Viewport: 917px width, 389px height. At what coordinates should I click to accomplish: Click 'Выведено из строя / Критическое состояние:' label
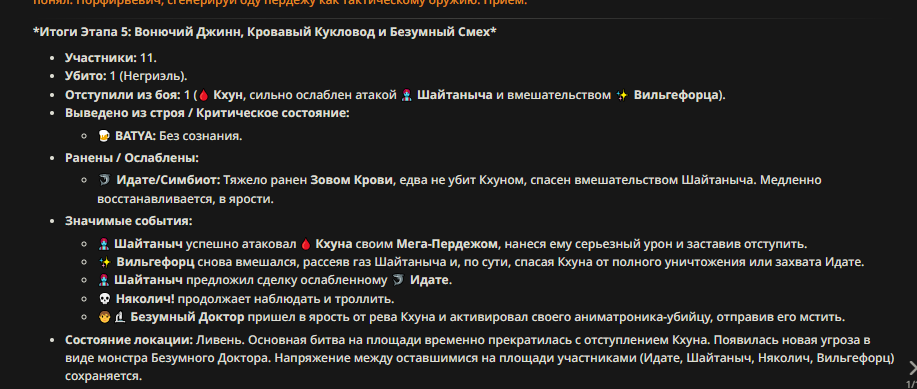(207, 113)
